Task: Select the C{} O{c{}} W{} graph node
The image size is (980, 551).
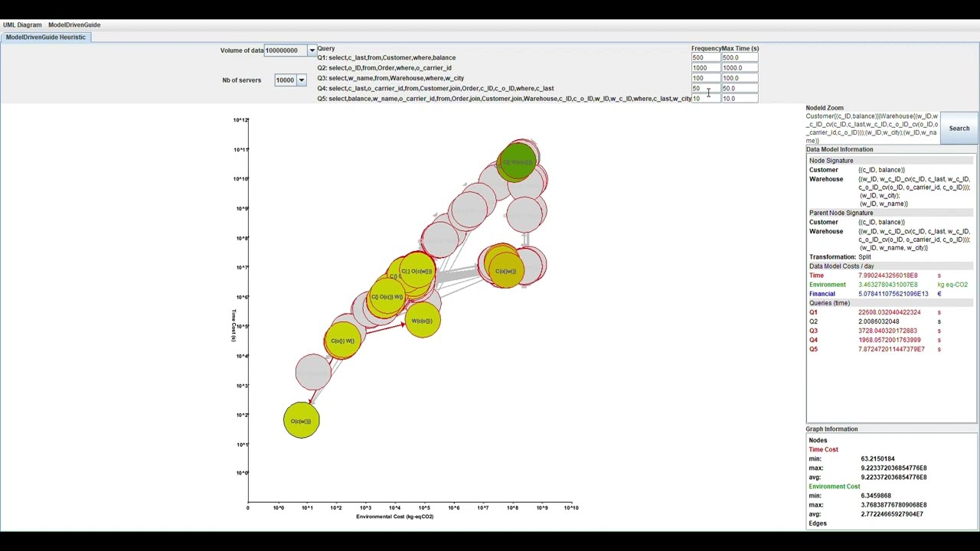Action: [386, 297]
